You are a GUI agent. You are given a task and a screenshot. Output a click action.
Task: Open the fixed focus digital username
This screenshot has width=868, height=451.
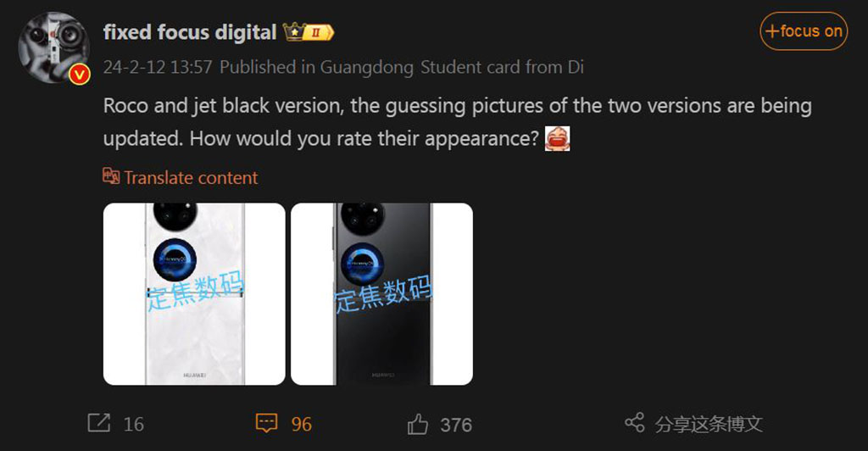(x=190, y=32)
